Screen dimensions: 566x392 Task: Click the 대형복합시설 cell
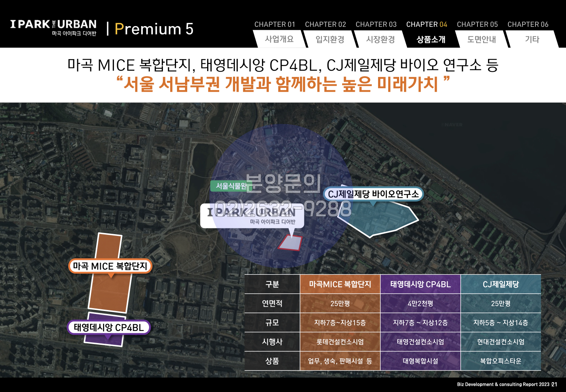421,361
